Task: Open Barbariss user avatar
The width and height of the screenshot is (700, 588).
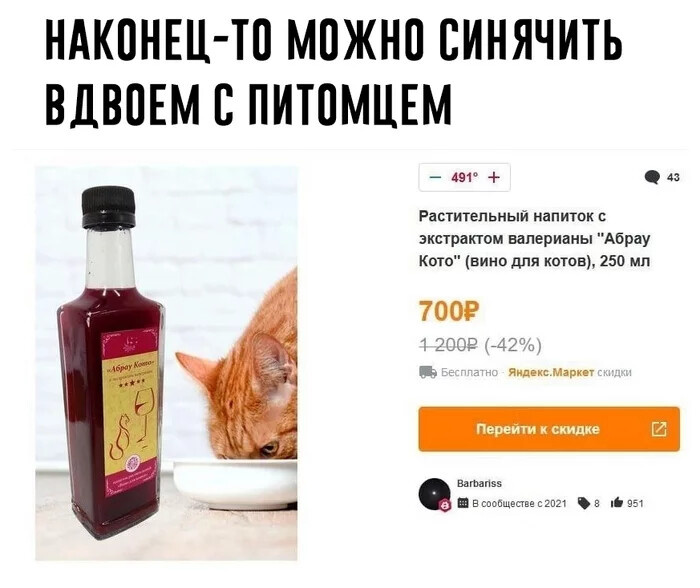Action: (x=434, y=494)
